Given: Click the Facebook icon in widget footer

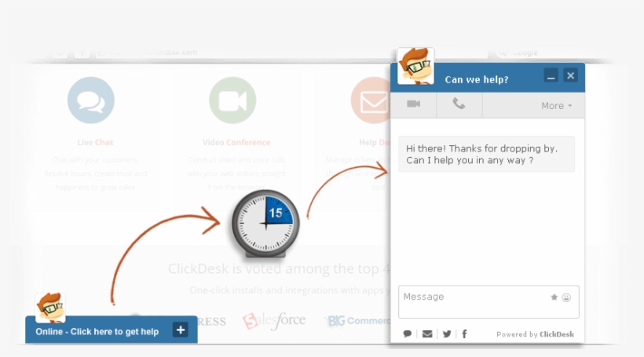Looking at the screenshot, I should [x=464, y=334].
